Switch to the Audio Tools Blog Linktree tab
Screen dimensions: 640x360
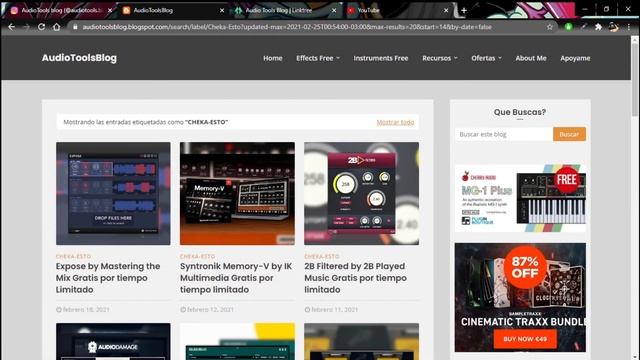coord(284,11)
